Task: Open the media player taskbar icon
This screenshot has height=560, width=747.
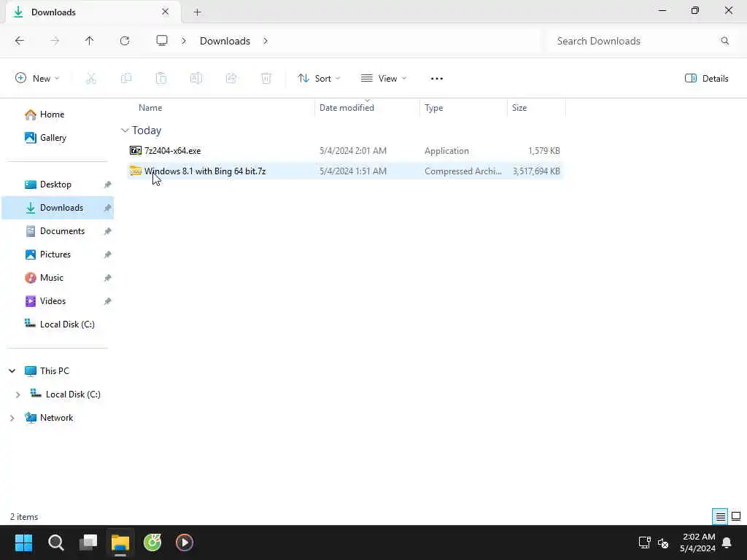Action: 185,542
